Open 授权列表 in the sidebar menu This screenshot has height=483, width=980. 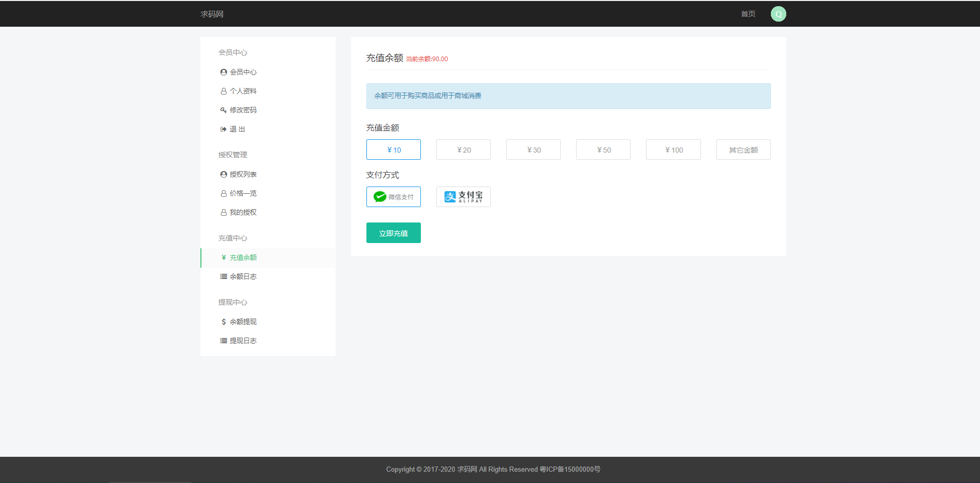[x=243, y=175]
